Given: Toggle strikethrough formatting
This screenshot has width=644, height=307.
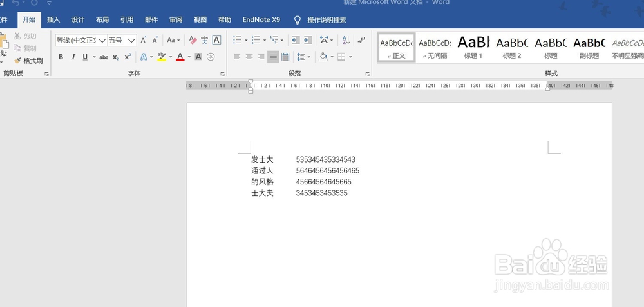Looking at the screenshot, I should pyautogui.click(x=104, y=57).
